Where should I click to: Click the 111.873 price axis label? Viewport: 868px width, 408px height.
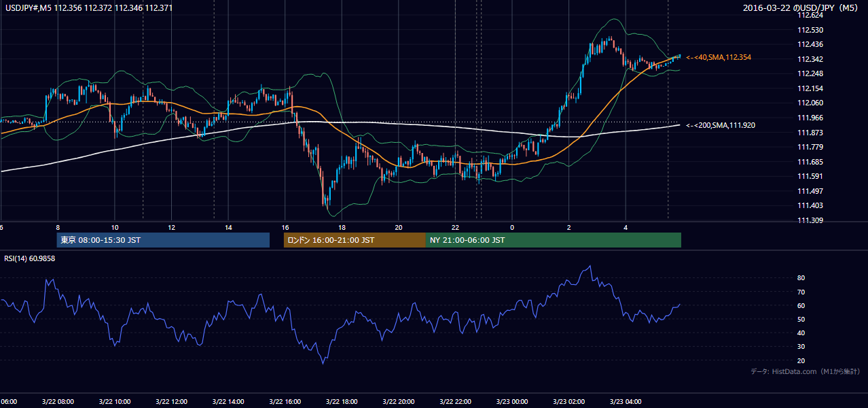click(x=810, y=133)
